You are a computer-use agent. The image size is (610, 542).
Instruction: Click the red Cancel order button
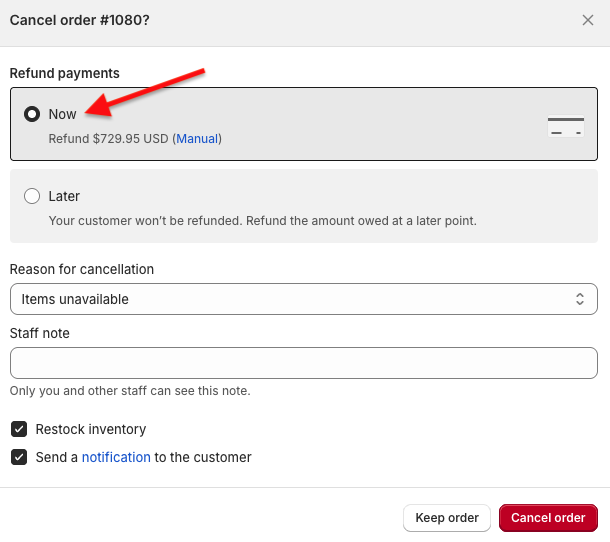coord(548,518)
